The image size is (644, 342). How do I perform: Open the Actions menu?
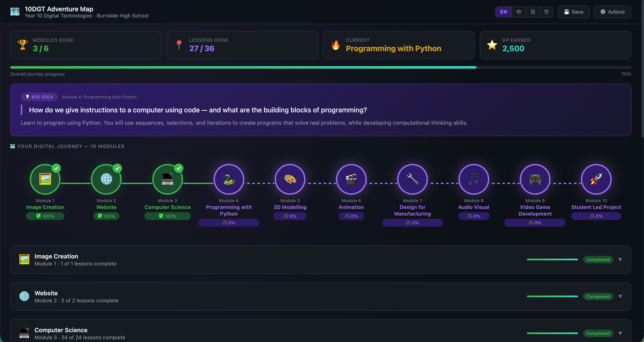(x=612, y=12)
